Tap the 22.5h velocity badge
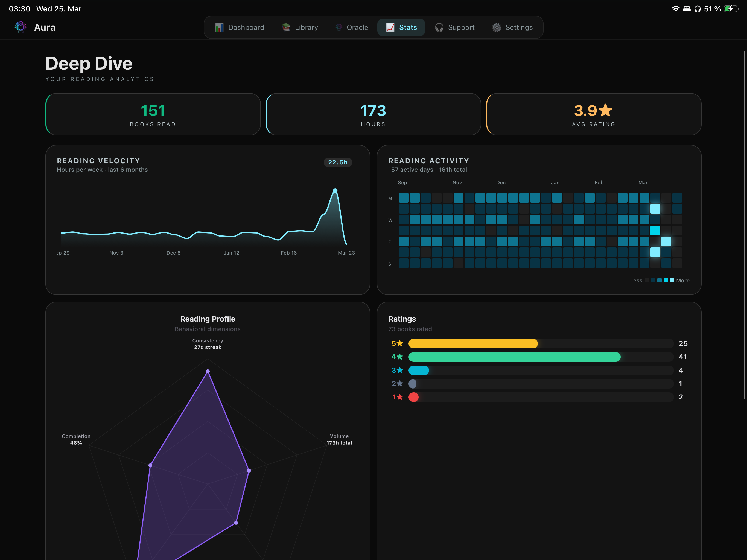747x560 pixels. point(338,162)
